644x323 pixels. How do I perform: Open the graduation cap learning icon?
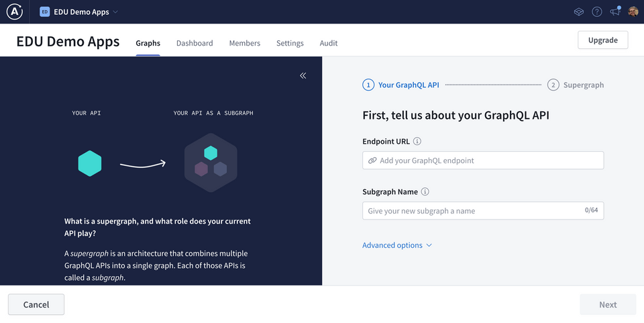coord(579,12)
